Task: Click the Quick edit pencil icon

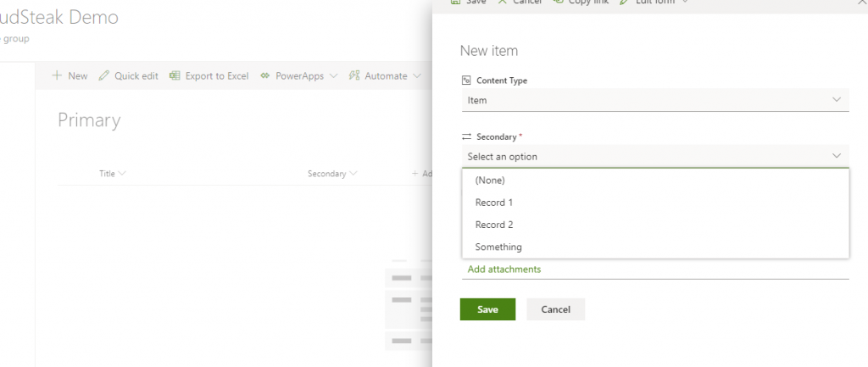Action: (103, 75)
